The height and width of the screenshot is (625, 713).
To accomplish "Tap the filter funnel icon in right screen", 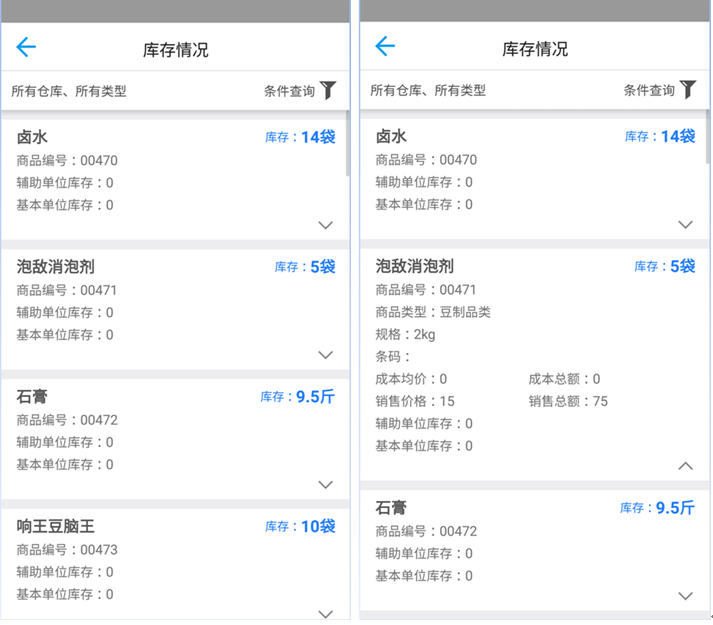I will (688, 90).
